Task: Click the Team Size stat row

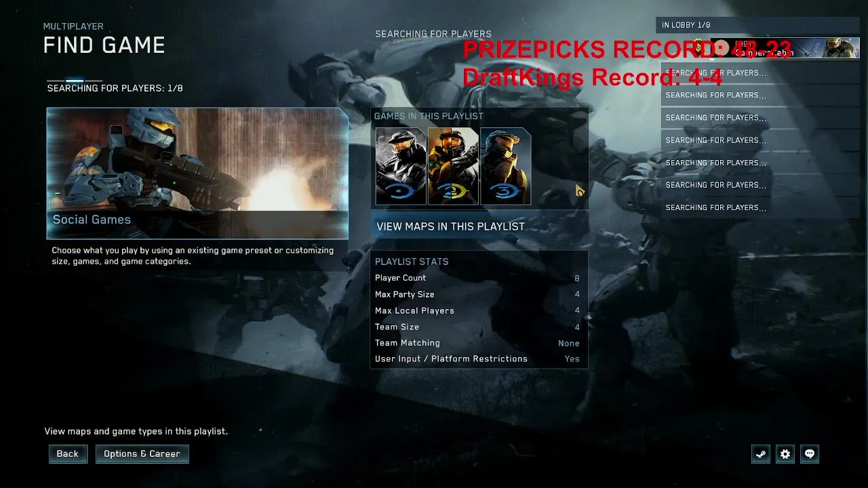Action: pos(477,327)
